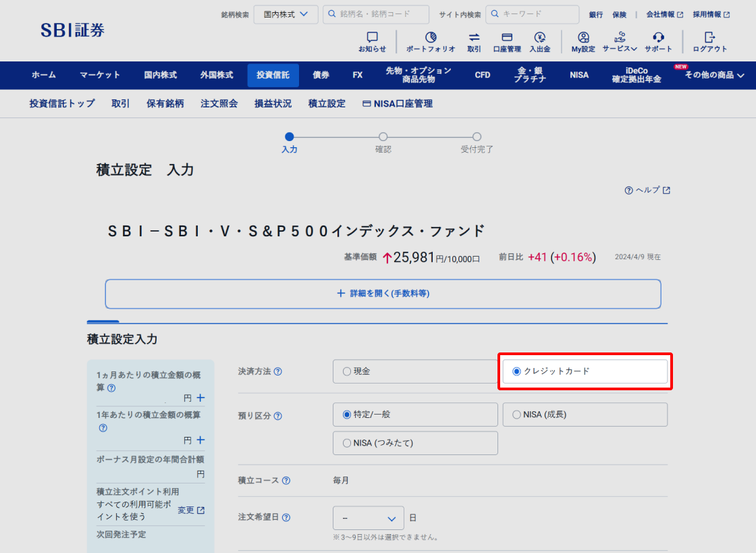Expand the サービス menu

click(620, 41)
